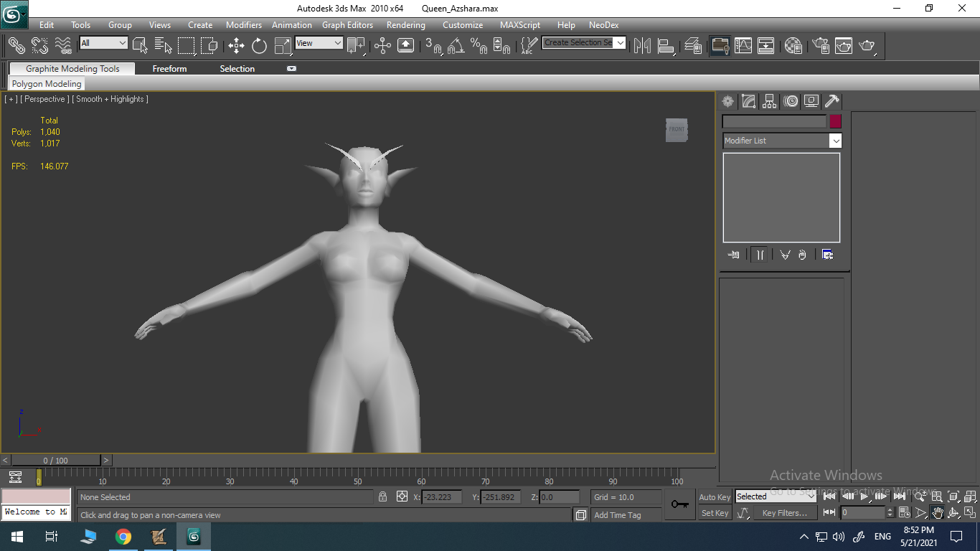Open Edit Named Selection Sets
This screenshot has width=980, height=551.
pyautogui.click(x=529, y=46)
